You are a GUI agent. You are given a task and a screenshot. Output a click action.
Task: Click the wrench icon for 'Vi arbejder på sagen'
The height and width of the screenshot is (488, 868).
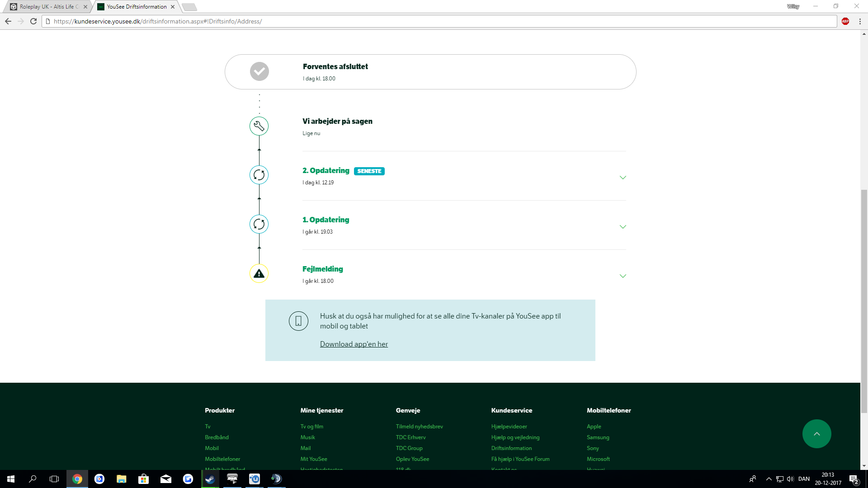click(259, 126)
